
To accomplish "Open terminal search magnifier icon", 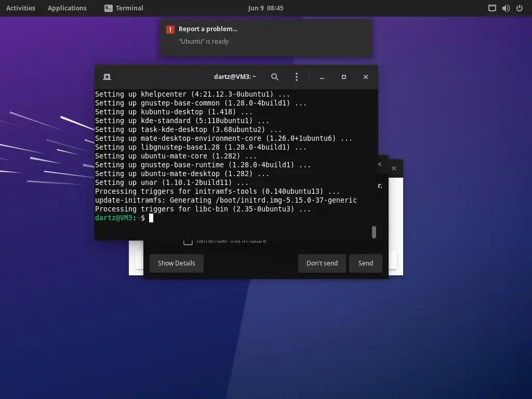I will coord(275,77).
